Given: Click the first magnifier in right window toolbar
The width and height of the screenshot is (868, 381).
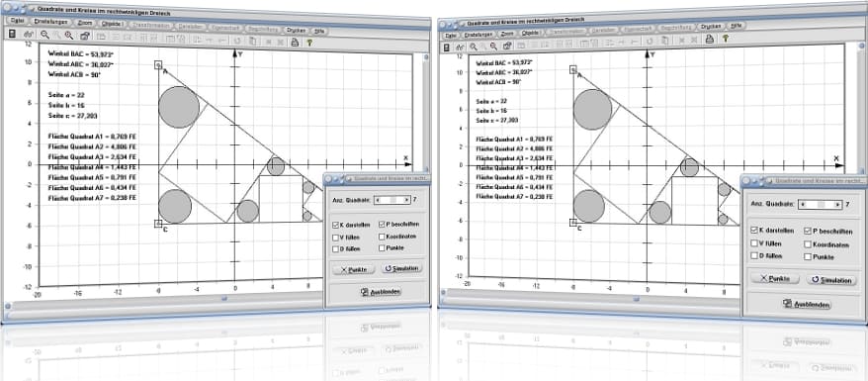Looking at the screenshot, I should click(474, 47).
